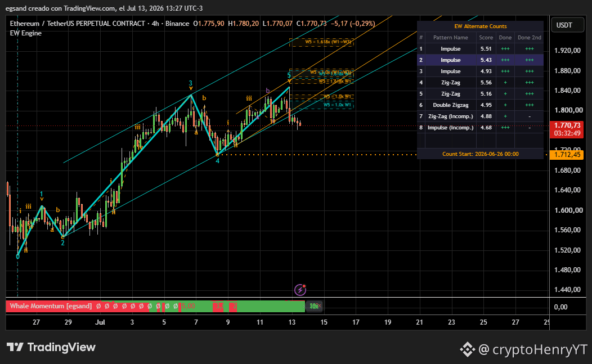
Task: Click the 1.680,00 price axis label
Action: pos(567,170)
